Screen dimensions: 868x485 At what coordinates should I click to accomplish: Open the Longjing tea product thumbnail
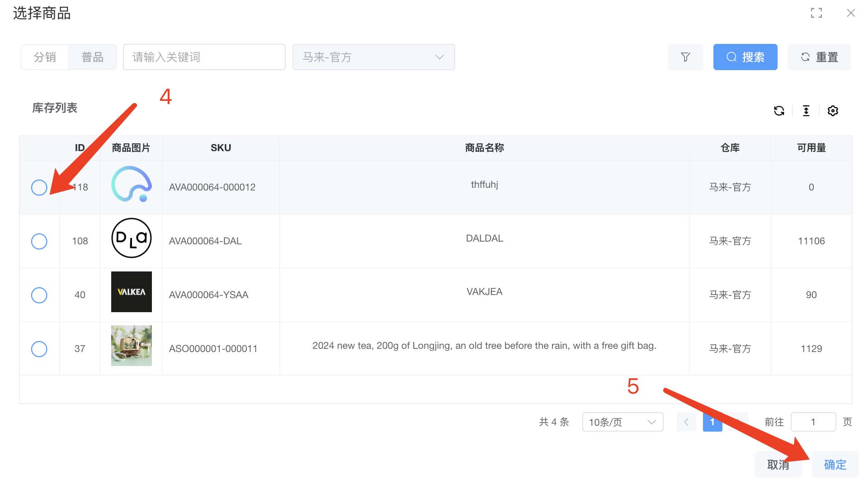point(132,346)
